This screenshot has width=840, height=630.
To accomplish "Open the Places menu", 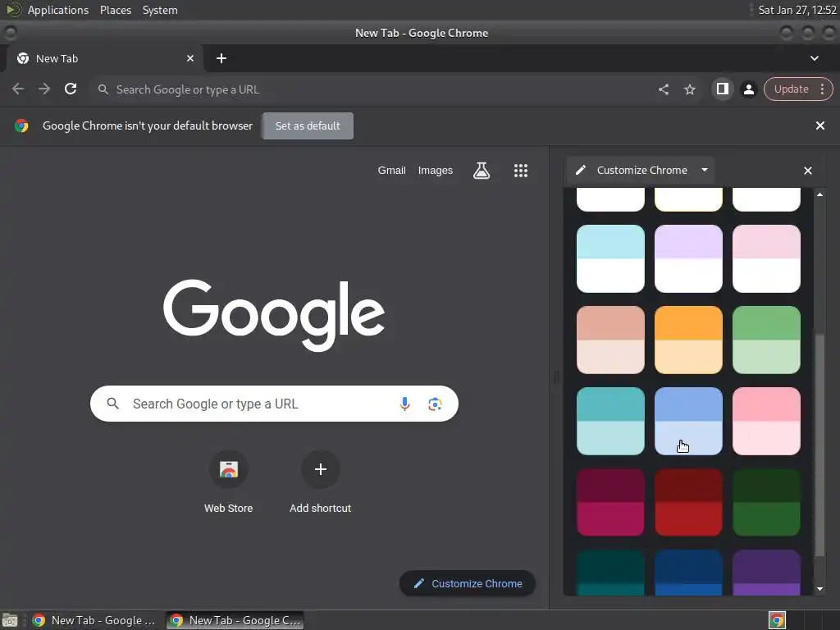I will (x=115, y=10).
